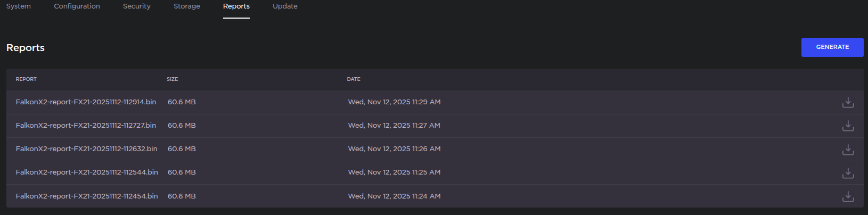This screenshot has width=868, height=215.
Task: Switch to the Configuration tab
Action: [x=77, y=6]
